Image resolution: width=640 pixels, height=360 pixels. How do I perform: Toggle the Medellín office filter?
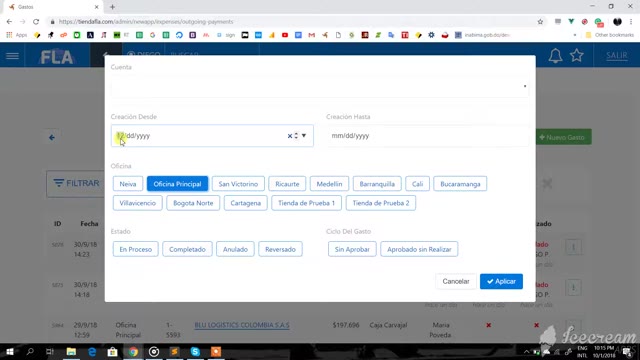(x=329, y=184)
